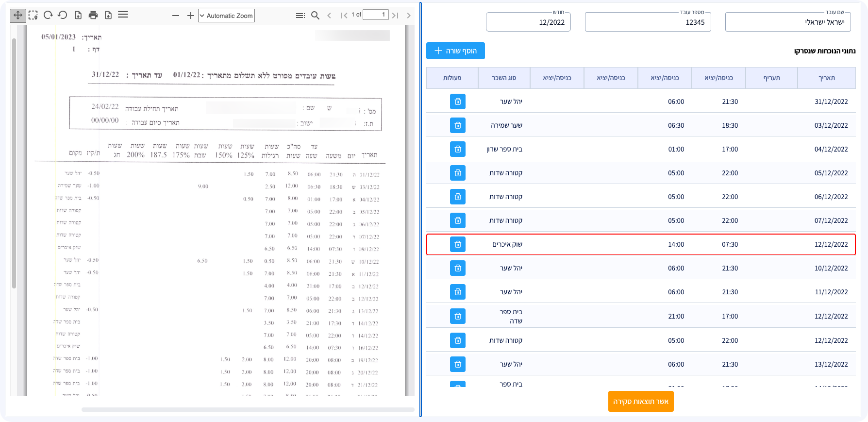Zoom out with the minus icon
Image resolution: width=868 pixels, height=422 pixels.
(x=176, y=16)
